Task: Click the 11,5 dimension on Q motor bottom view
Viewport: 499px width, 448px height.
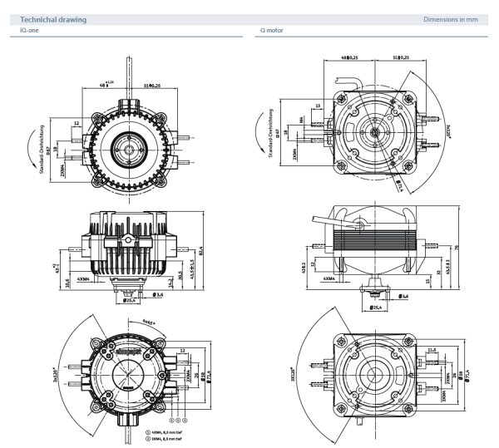Action: 430,350
